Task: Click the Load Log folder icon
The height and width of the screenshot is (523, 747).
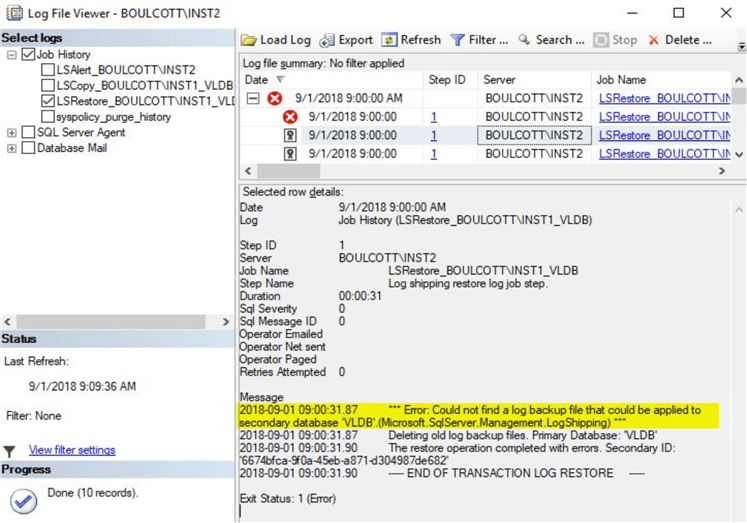Action: pos(248,40)
